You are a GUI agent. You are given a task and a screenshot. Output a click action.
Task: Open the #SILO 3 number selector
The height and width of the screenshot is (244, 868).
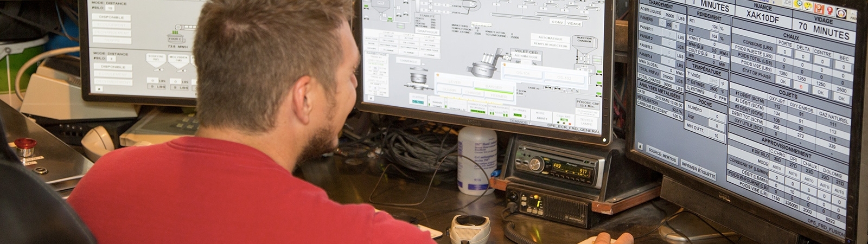(x=110, y=59)
